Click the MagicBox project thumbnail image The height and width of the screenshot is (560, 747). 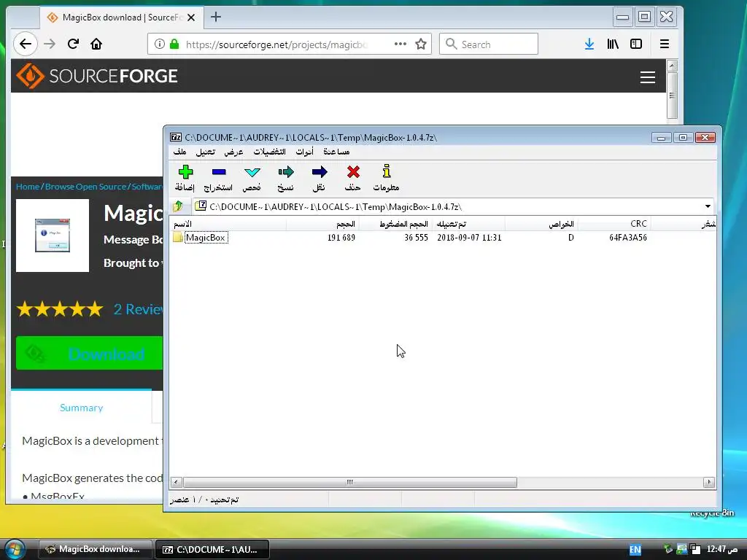[53, 236]
